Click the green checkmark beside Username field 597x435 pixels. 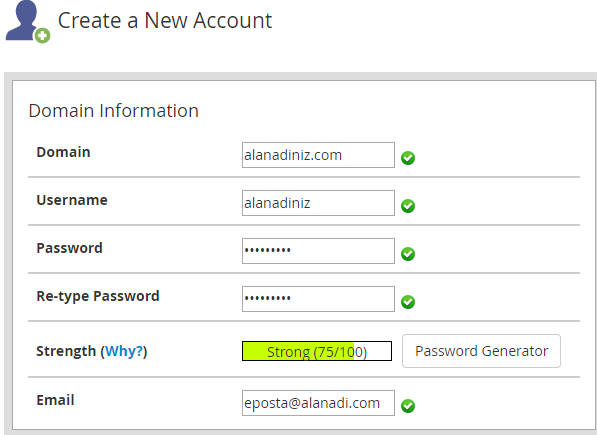point(408,206)
